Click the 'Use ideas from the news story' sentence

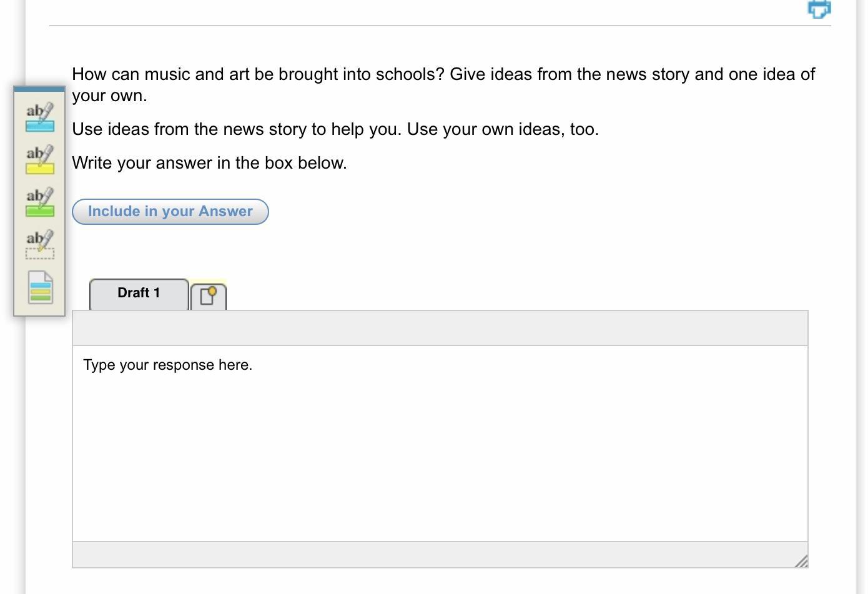click(x=335, y=129)
